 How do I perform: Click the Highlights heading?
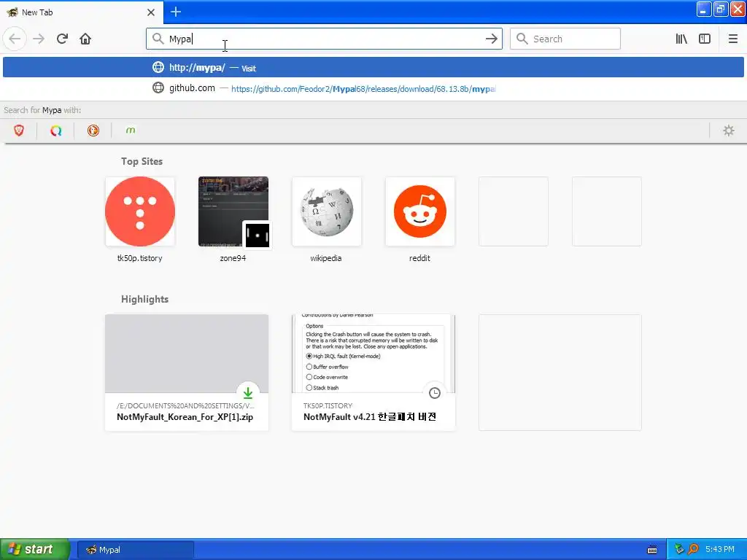pyautogui.click(x=145, y=299)
